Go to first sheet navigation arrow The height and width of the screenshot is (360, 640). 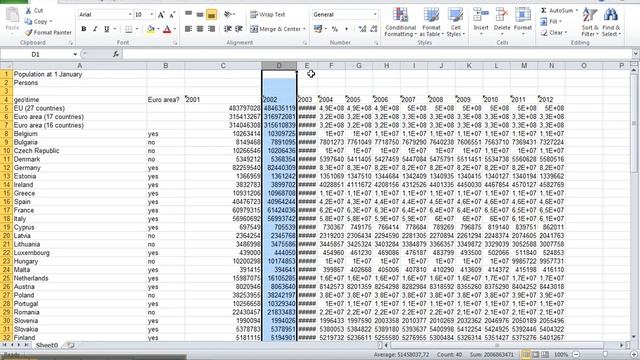pos(4,345)
